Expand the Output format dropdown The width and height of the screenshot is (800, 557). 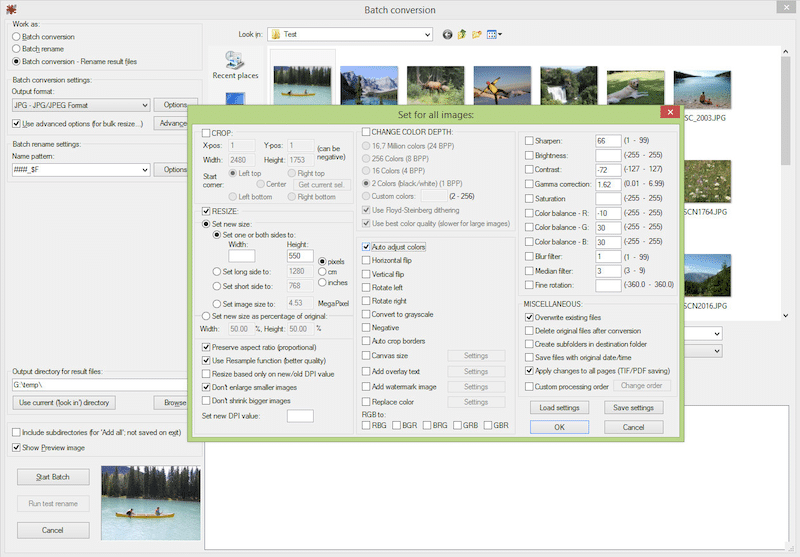point(81,105)
